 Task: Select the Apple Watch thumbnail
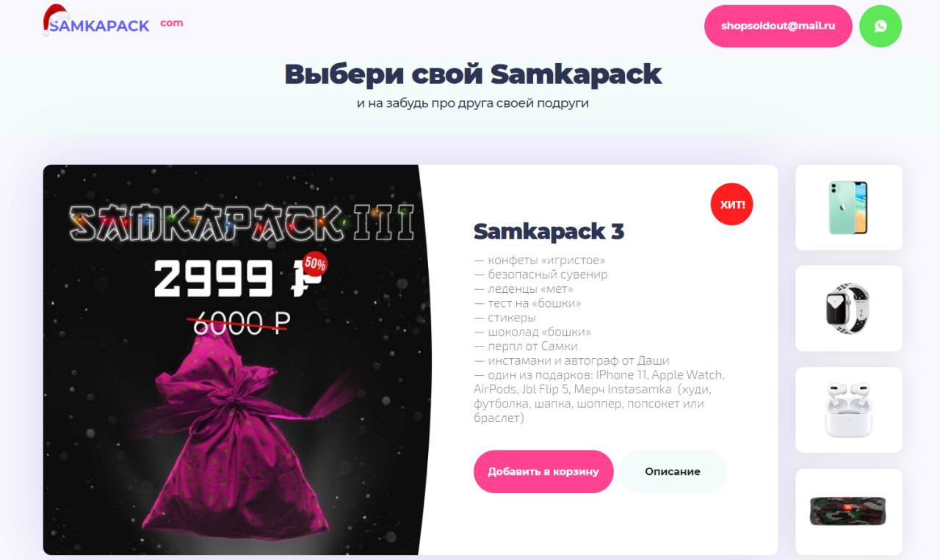tap(848, 308)
